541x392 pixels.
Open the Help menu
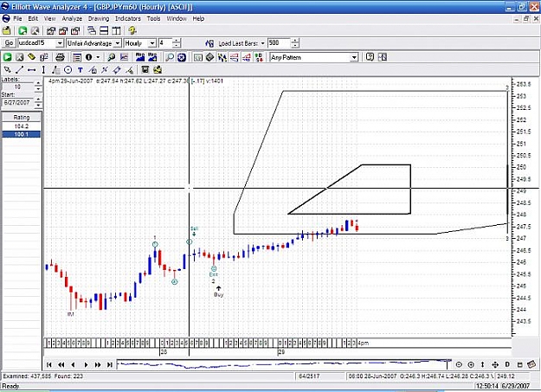[x=198, y=19]
